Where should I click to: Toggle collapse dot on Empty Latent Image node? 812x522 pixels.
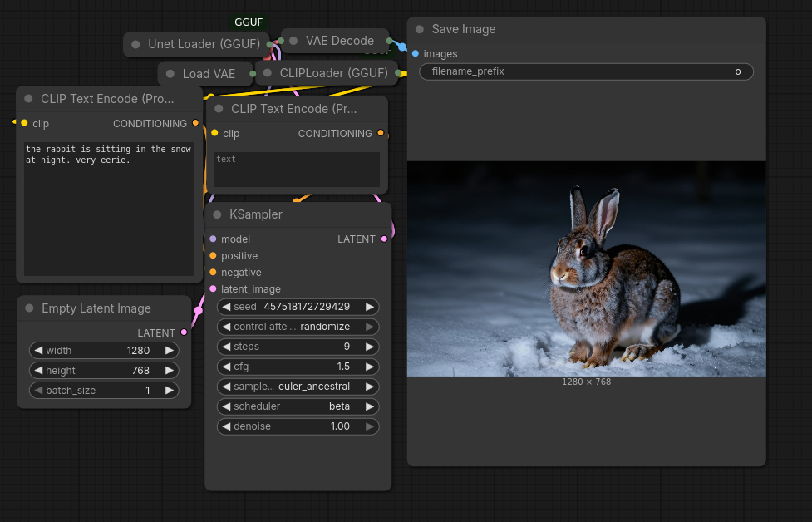point(30,308)
